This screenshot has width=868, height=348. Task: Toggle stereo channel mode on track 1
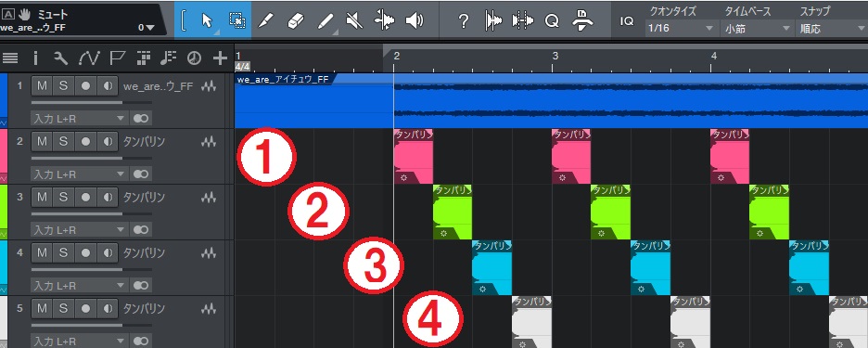[141, 119]
